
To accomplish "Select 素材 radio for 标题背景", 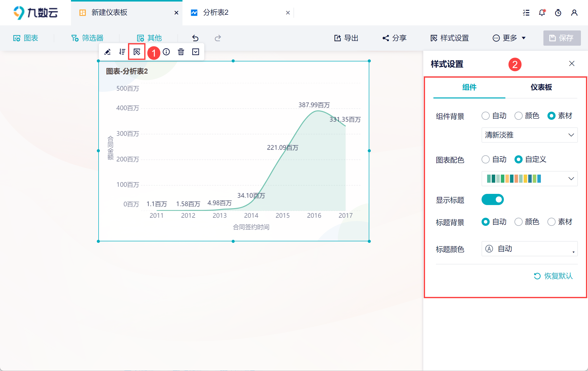I will click(552, 222).
